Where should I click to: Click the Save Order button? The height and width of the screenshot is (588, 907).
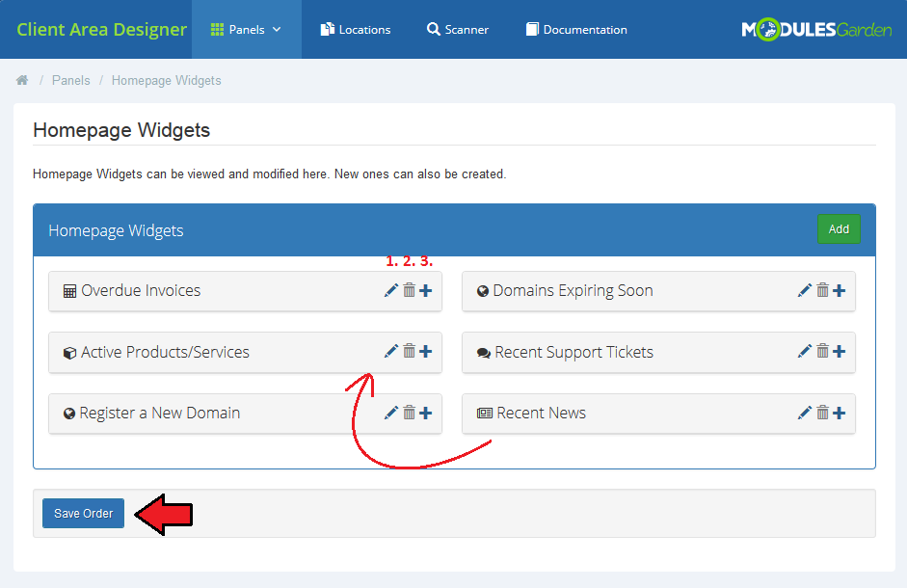(x=83, y=514)
